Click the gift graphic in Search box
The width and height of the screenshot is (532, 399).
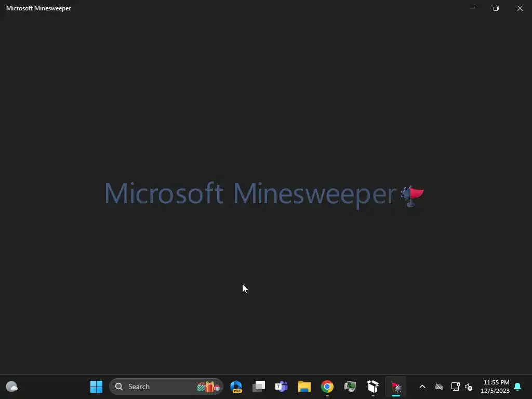209,387
